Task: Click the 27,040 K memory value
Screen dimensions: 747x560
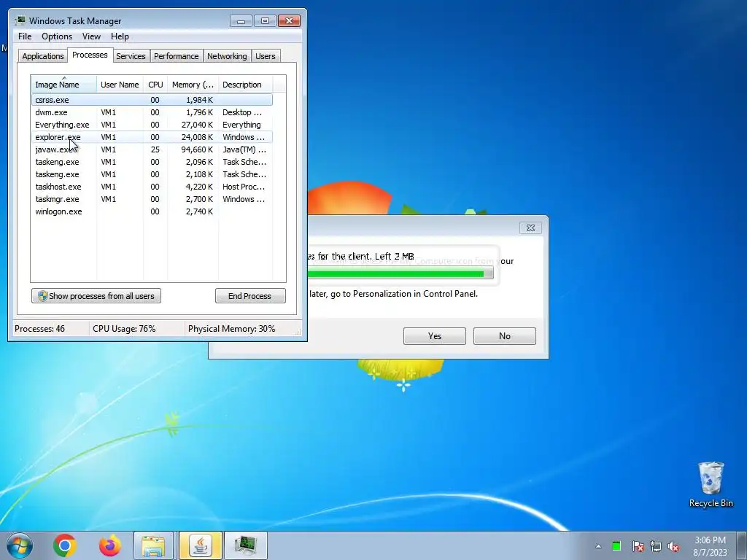Action: tap(197, 125)
